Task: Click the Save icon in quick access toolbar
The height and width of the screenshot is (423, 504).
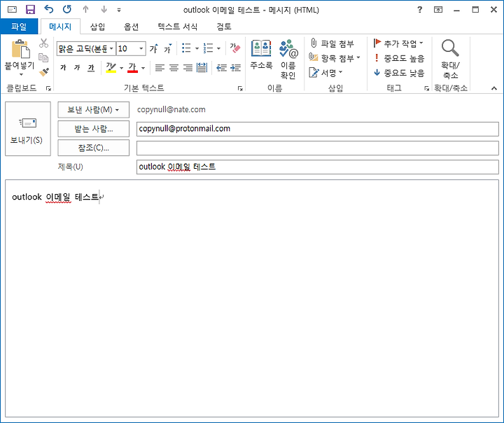Action: point(30,9)
